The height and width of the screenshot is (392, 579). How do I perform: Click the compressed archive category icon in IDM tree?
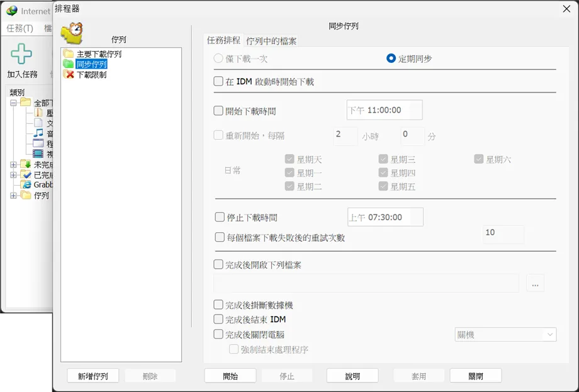[38, 112]
